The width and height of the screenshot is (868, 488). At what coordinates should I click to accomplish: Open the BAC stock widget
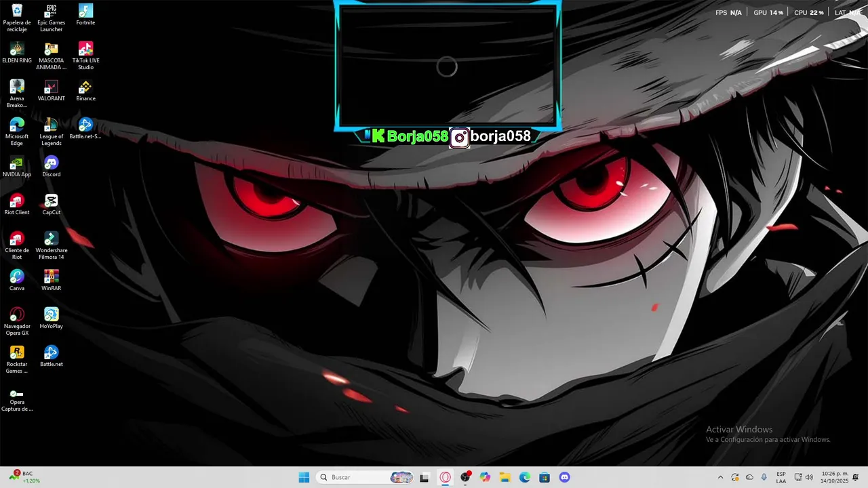pos(26,477)
